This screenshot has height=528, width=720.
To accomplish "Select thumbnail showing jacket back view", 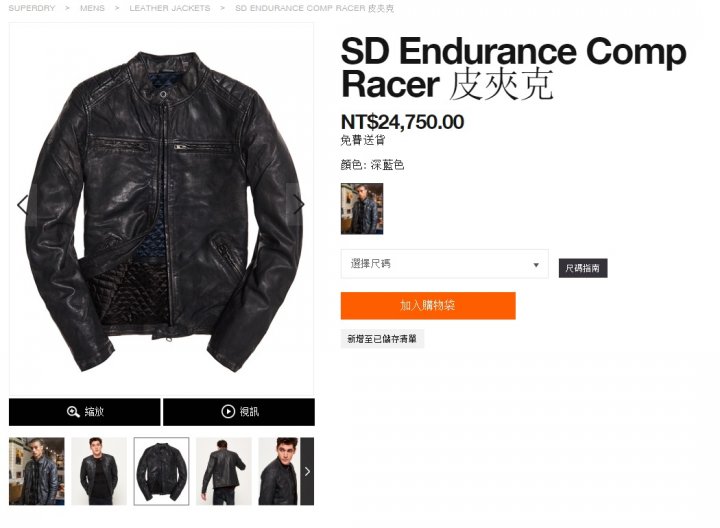I will click(224, 472).
